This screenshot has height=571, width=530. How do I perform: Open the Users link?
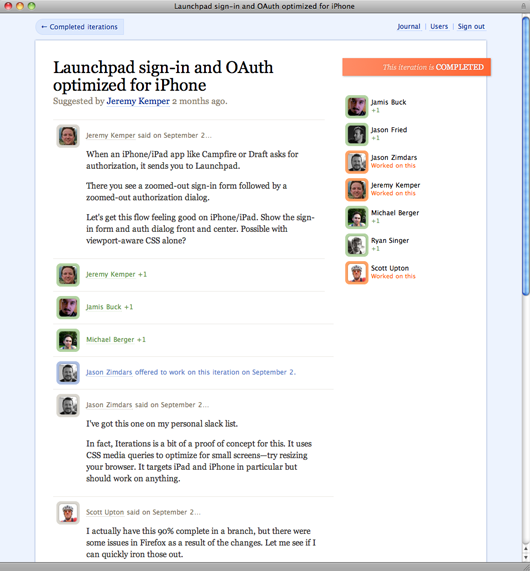point(439,27)
